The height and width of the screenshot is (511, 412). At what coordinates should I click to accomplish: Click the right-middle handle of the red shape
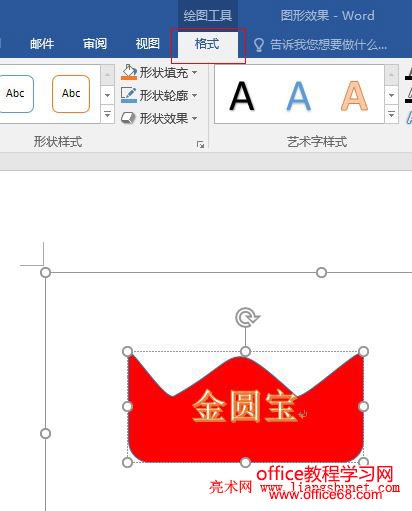(x=364, y=406)
